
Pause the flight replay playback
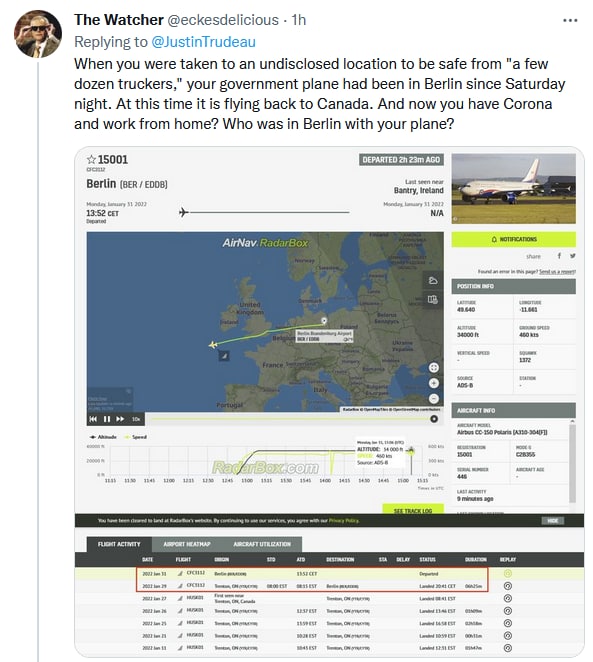coord(107,419)
